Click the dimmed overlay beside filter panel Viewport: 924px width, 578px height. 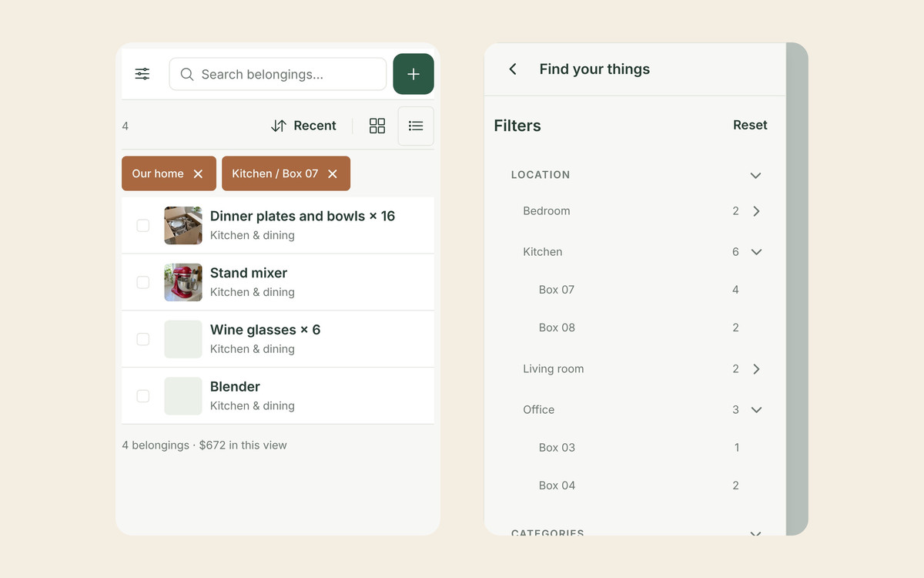797,289
